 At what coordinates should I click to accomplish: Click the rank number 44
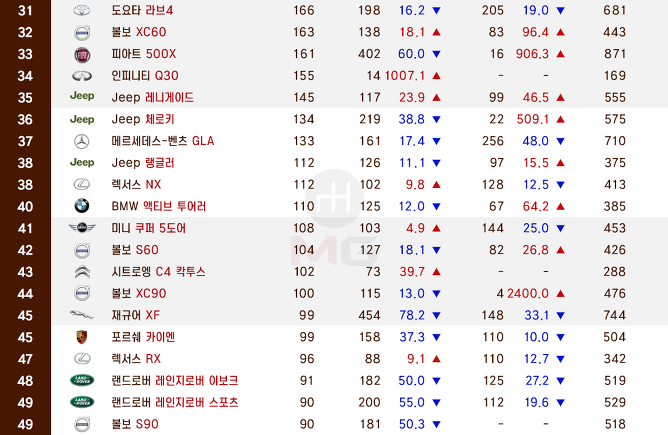tap(25, 294)
